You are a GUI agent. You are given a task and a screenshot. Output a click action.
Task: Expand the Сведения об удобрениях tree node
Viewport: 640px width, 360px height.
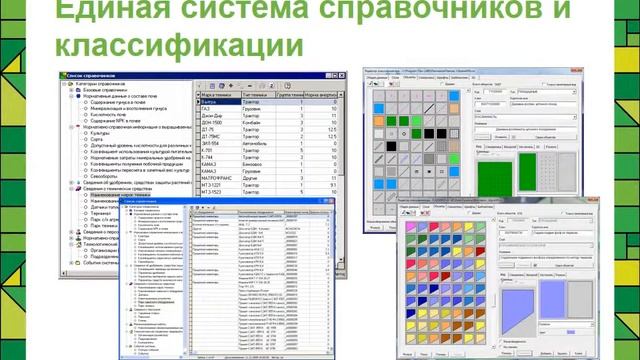tap(71, 182)
